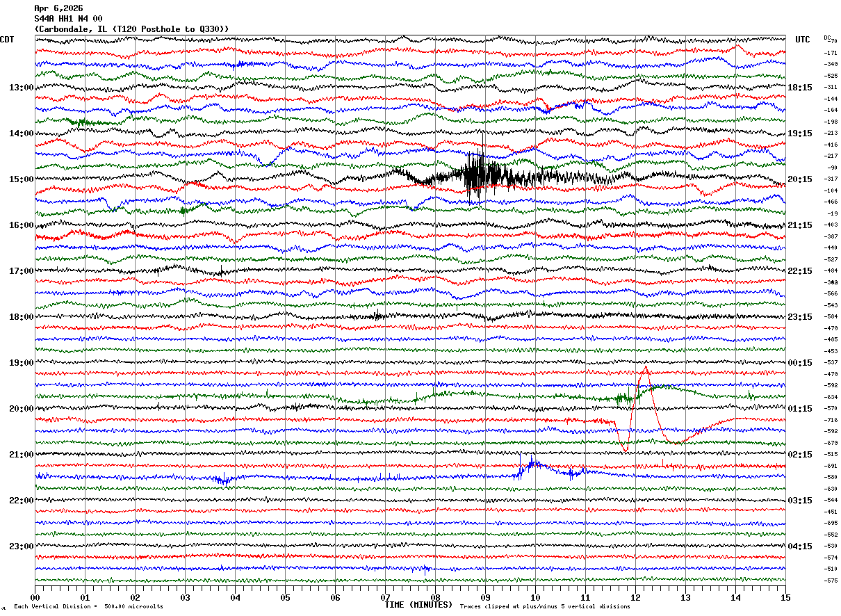
Task: Click the 'Each Vertical Division = 500.00 microvolts' note
Action: click(x=89, y=607)
